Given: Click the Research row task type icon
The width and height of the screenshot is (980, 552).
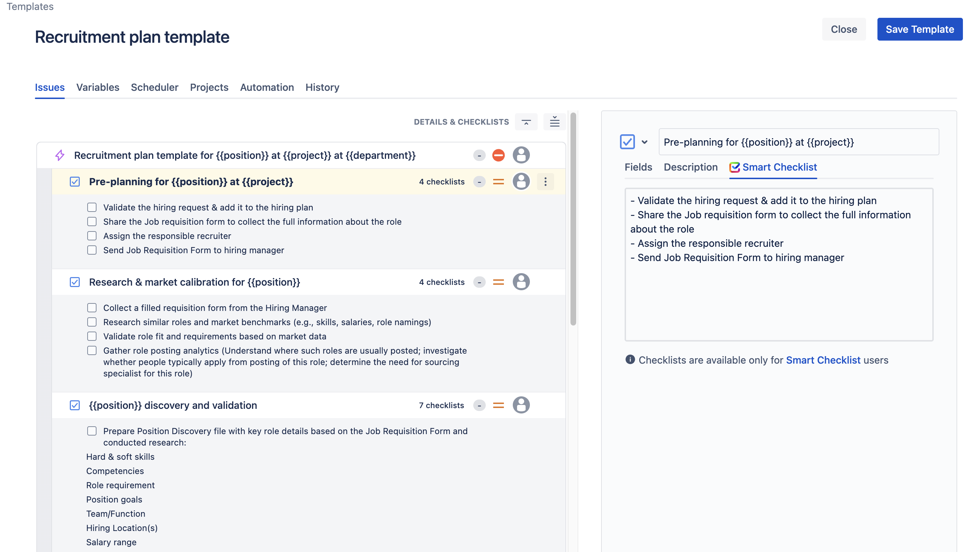Looking at the screenshot, I should click(75, 282).
